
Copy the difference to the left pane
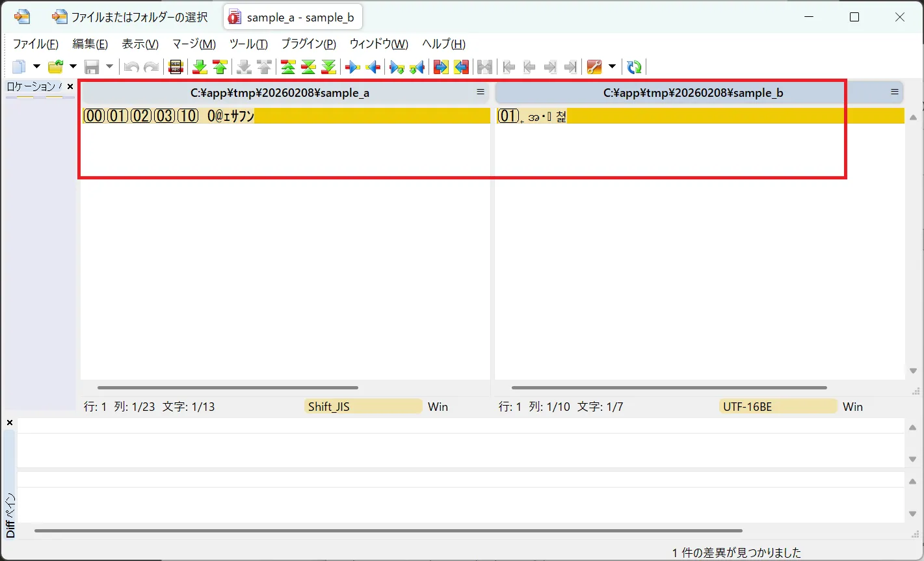point(373,67)
